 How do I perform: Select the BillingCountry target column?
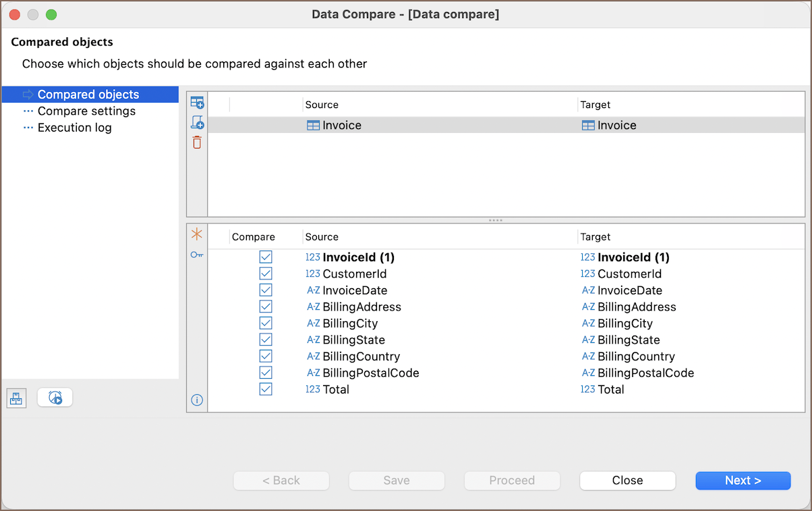click(x=635, y=356)
